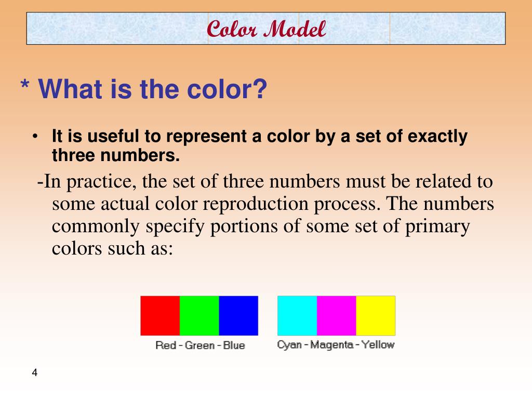Viewport: 532px width, 399px height.
Task: Select the blue color swatch
Action: click(x=238, y=315)
